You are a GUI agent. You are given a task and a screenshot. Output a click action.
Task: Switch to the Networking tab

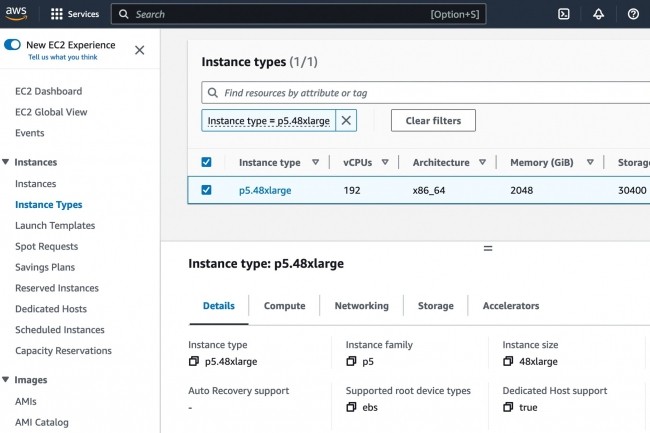click(x=361, y=306)
